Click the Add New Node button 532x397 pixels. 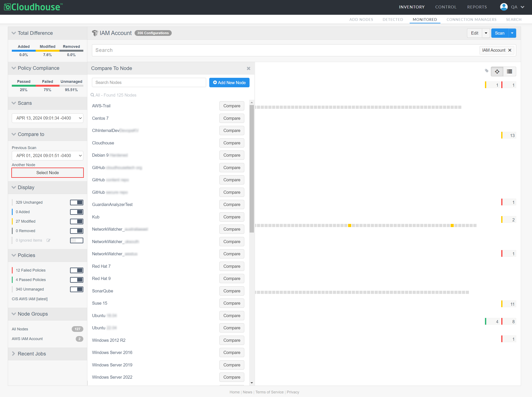tap(229, 83)
